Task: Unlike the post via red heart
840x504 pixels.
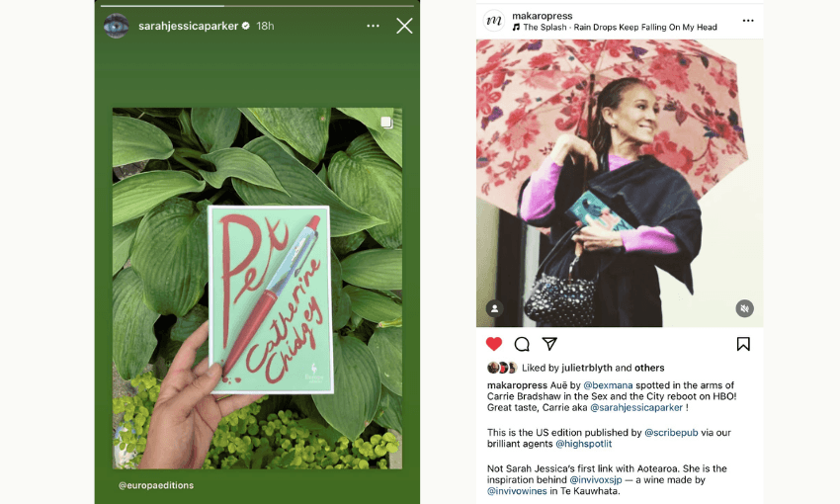Action: [x=494, y=344]
